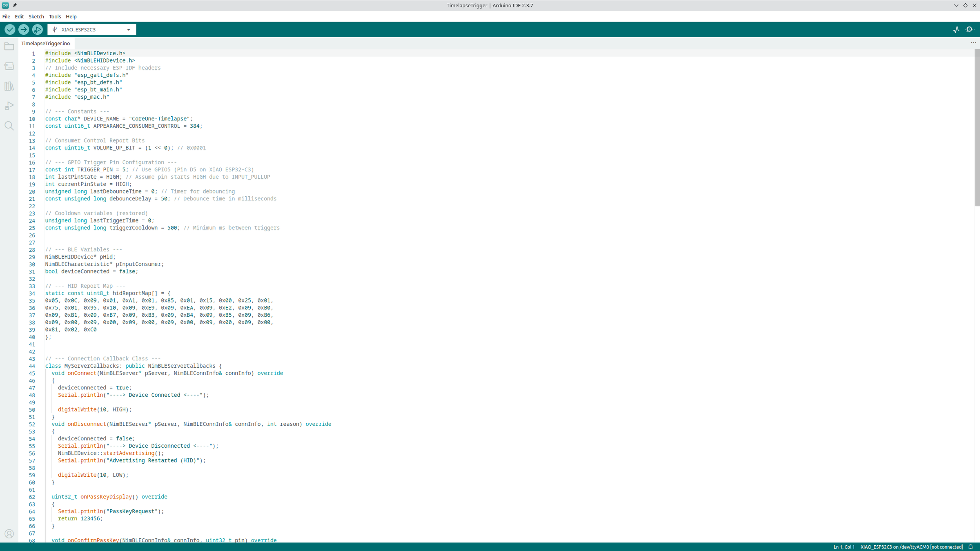Click the class MyServerCallbacks declaration line
980x551 pixels.
pos(134,366)
